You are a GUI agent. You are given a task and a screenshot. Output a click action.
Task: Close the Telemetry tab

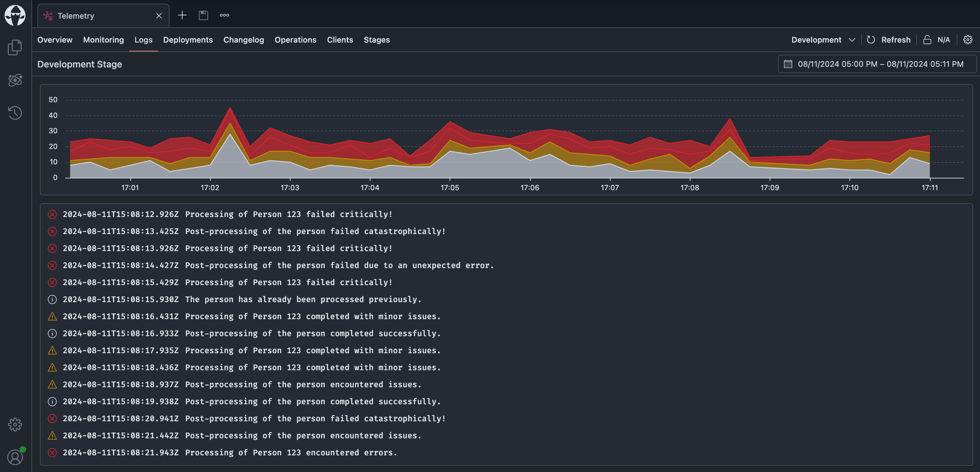159,16
